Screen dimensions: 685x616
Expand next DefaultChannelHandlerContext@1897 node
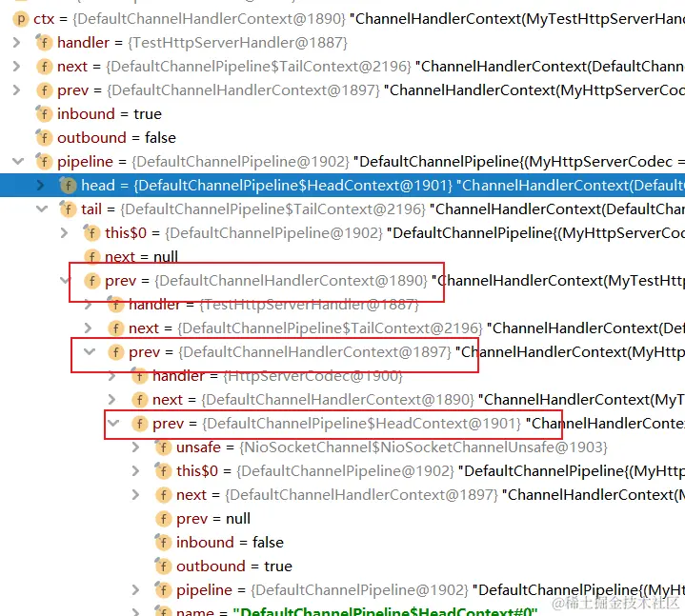click(136, 495)
